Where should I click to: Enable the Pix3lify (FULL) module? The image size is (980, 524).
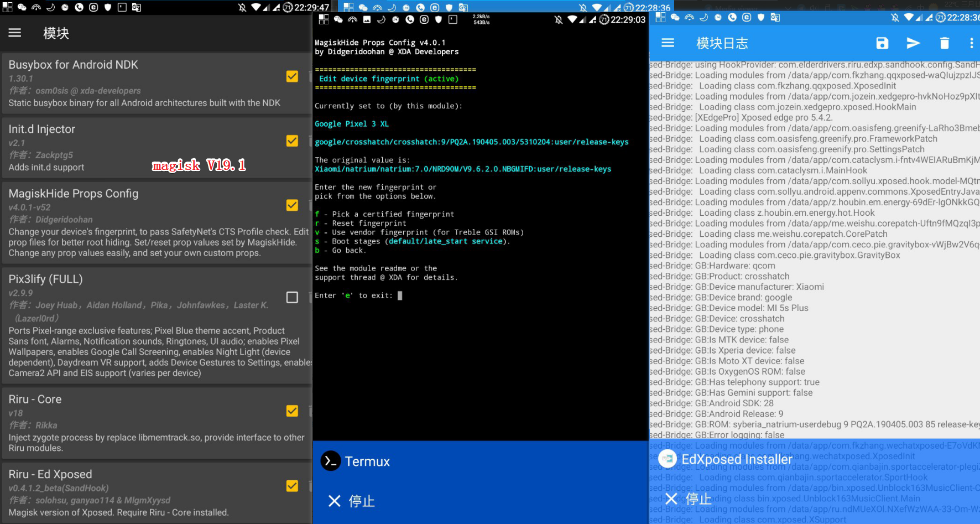(x=292, y=297)
